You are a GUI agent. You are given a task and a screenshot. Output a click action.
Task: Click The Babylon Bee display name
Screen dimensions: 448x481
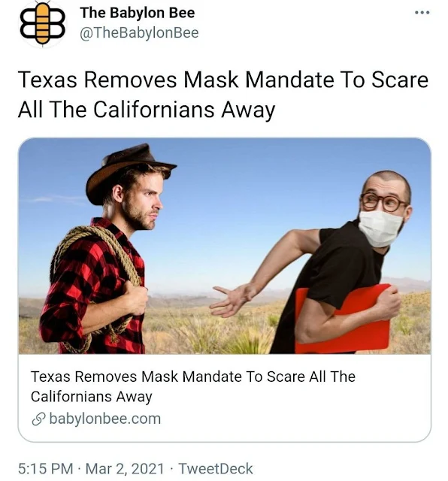click(x=137, y=13)
